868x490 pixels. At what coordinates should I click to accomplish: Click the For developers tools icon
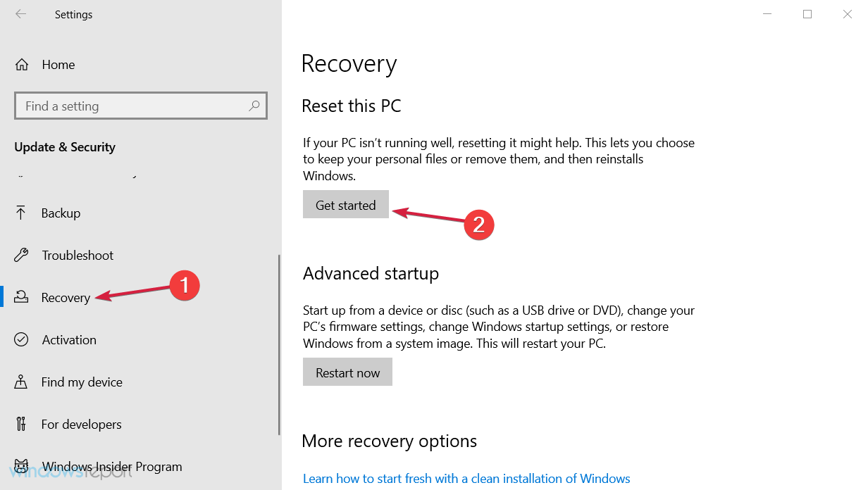point(21,424)
